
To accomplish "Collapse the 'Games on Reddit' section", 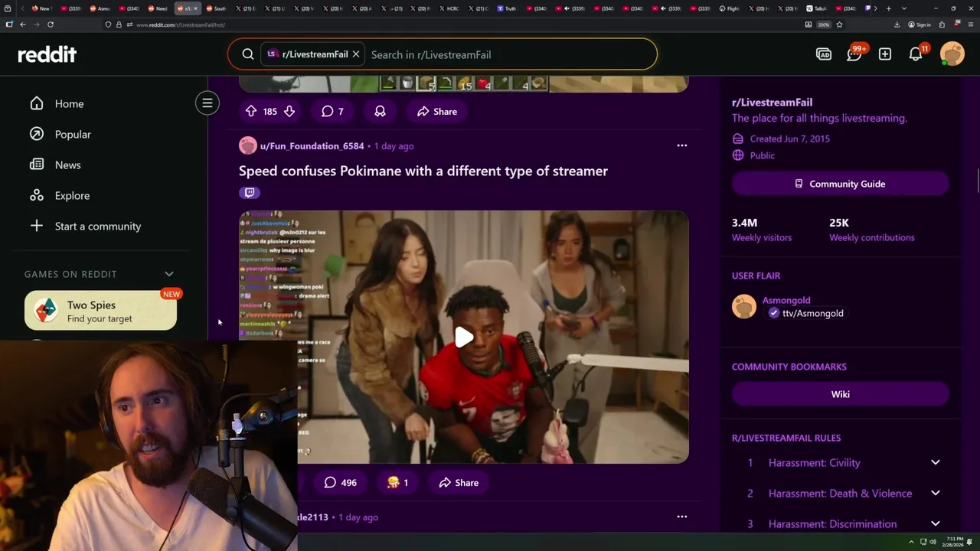I will (x=169, y=274).
